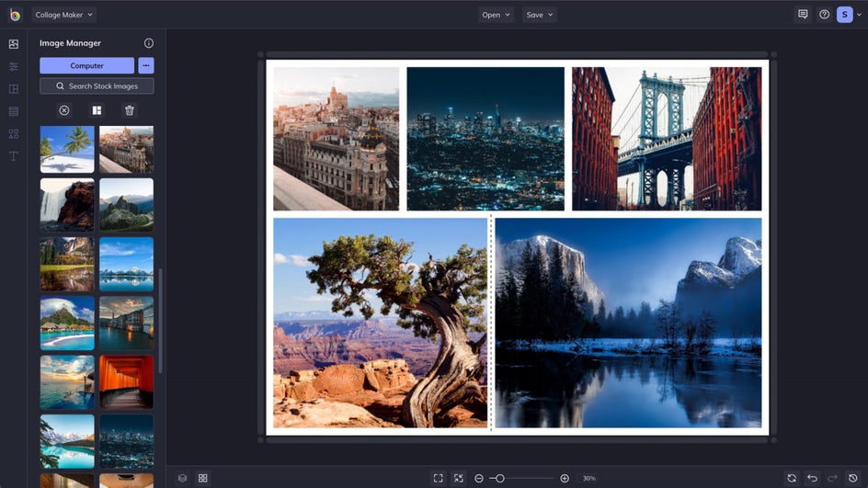The width and height of the screenshot is (868, 488).
Task: Select the Machu Picchu mountain thumbnail
Action: pos(127,204)
